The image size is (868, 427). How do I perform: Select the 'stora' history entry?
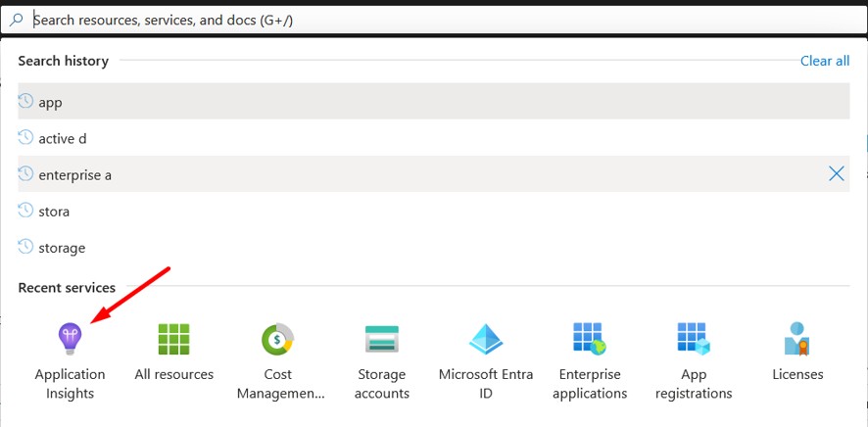433,211
